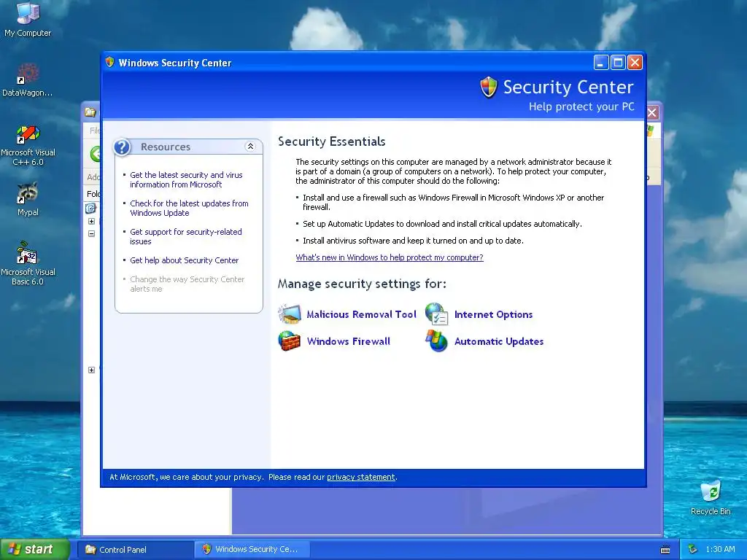Click the on-screen keyboard tray icon
747x560 pixels.
665,550
